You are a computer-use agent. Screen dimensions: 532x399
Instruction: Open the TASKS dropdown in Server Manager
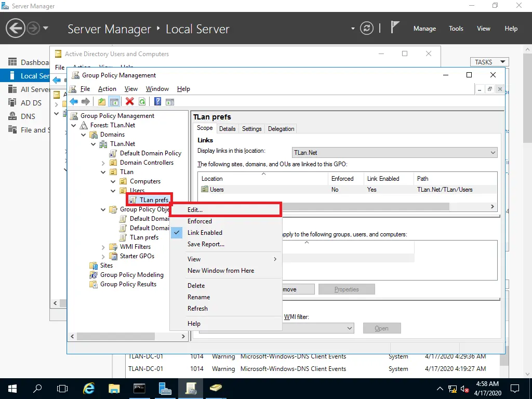[489, 62]
